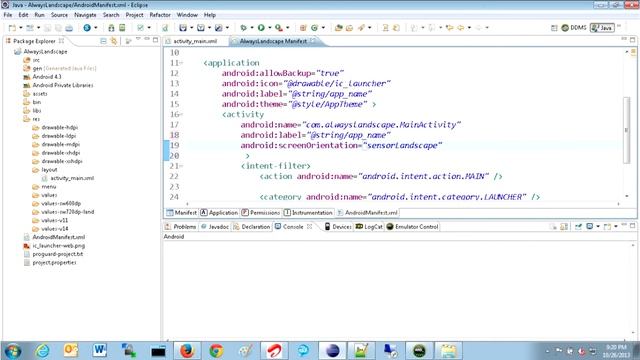Open the LogCat view tab
This screenshot has height=360, width=640.
coord(369,227)
